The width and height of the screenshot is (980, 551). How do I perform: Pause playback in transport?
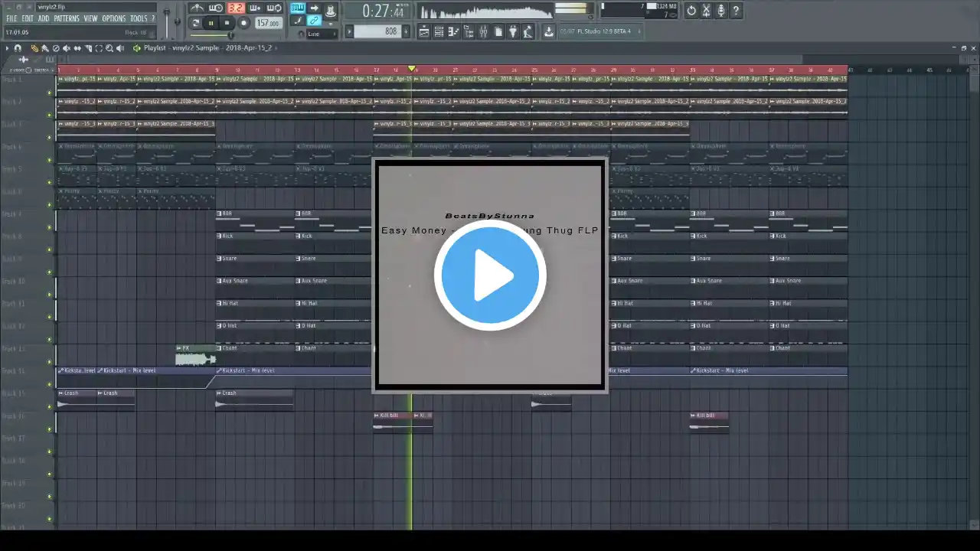[x=211, y=23]
